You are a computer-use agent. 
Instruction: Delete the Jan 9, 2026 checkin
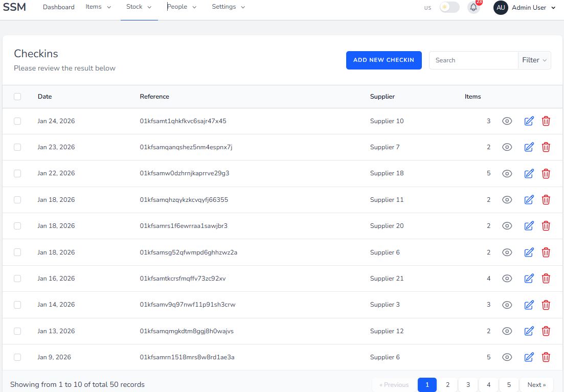click(x=546, y=357)
